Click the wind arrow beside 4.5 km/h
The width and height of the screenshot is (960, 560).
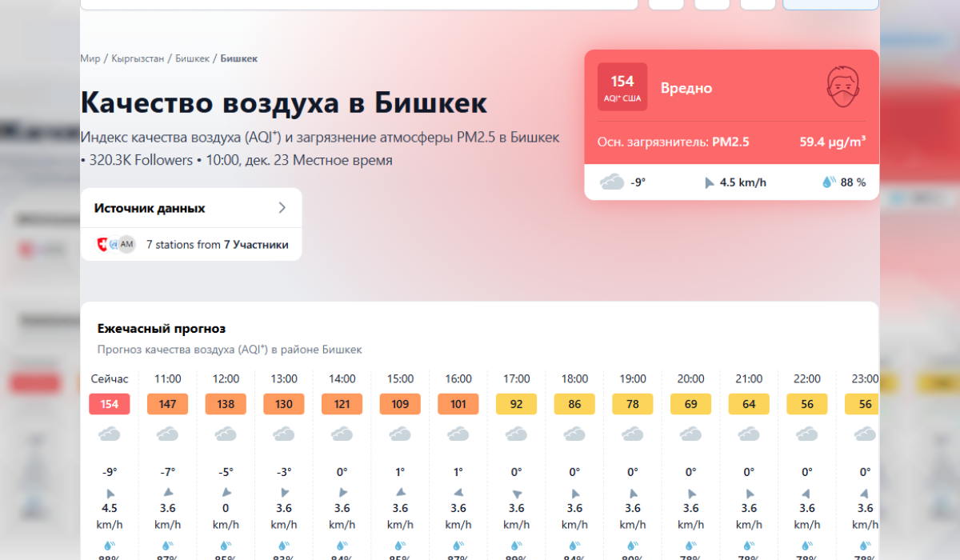[709, 182]
